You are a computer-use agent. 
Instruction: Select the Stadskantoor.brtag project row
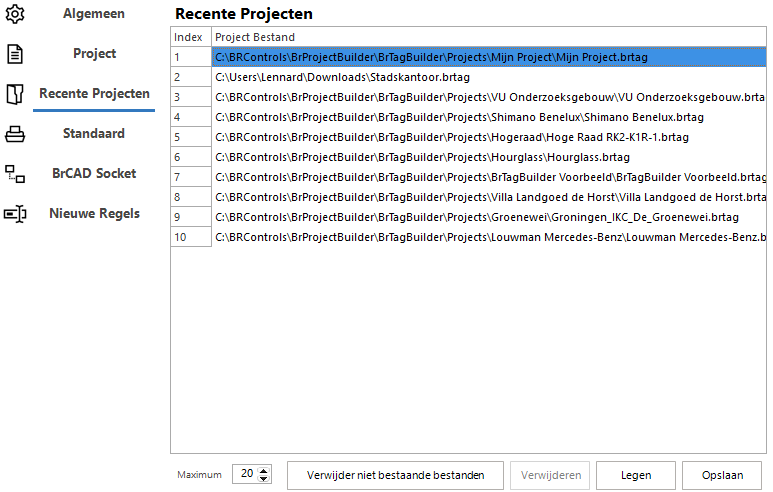point(489,77)
